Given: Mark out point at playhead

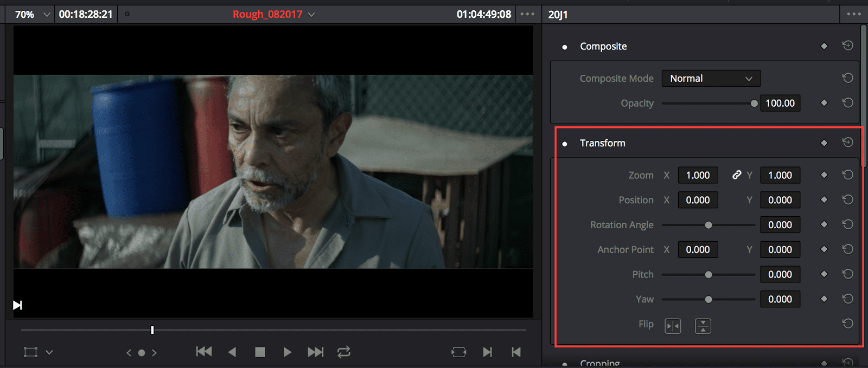Looking at the screenshot, I should (516, 352).
